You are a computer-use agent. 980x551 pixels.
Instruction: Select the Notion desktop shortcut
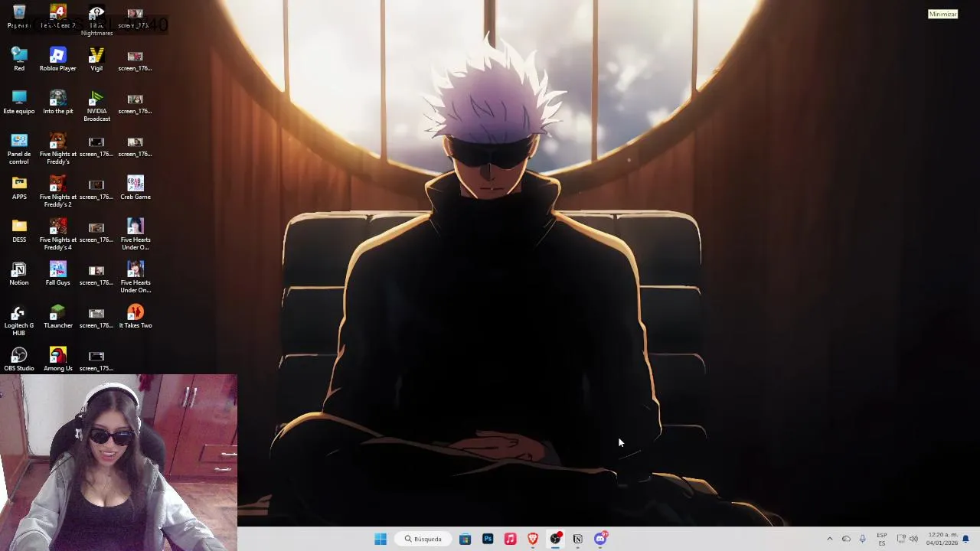coord(19,274)
